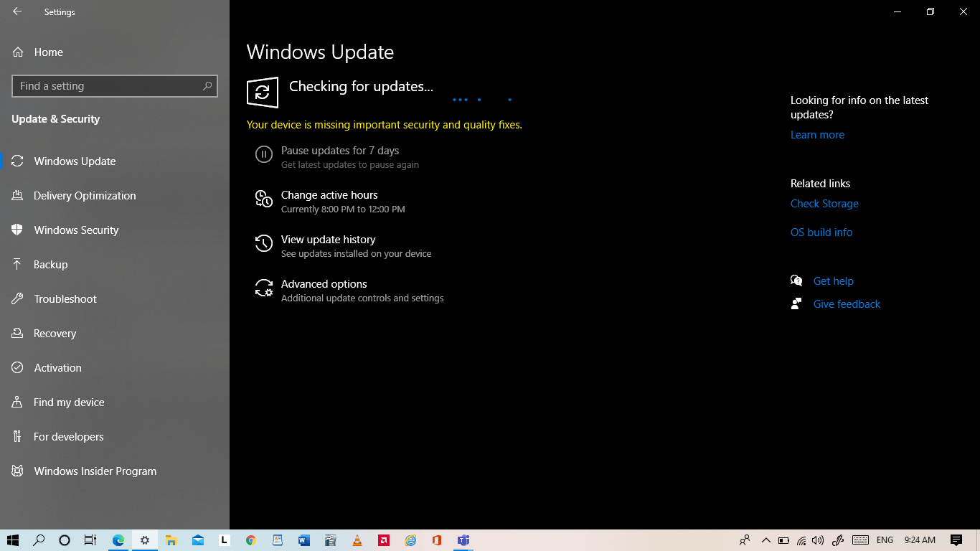The image size is (980, 551).
Task: Click the Advanced options gear-sync icon
Action: click(264, 288)
